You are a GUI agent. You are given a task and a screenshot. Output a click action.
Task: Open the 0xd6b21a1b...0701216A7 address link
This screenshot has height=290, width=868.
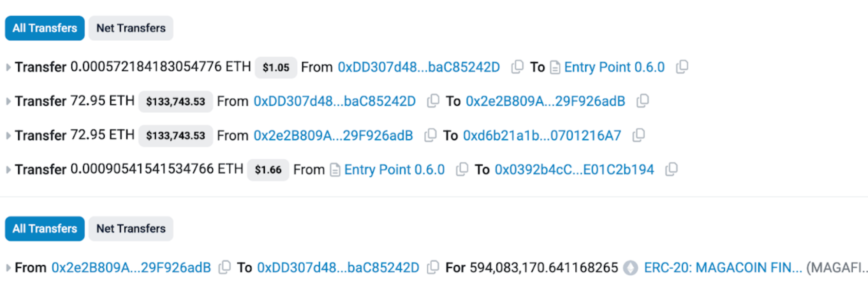(x=542, y=135)
